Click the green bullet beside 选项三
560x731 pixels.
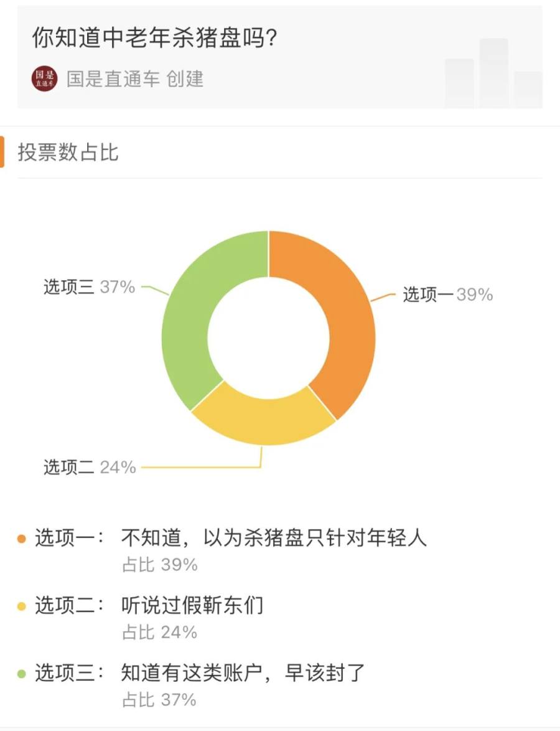click(22, 673)
